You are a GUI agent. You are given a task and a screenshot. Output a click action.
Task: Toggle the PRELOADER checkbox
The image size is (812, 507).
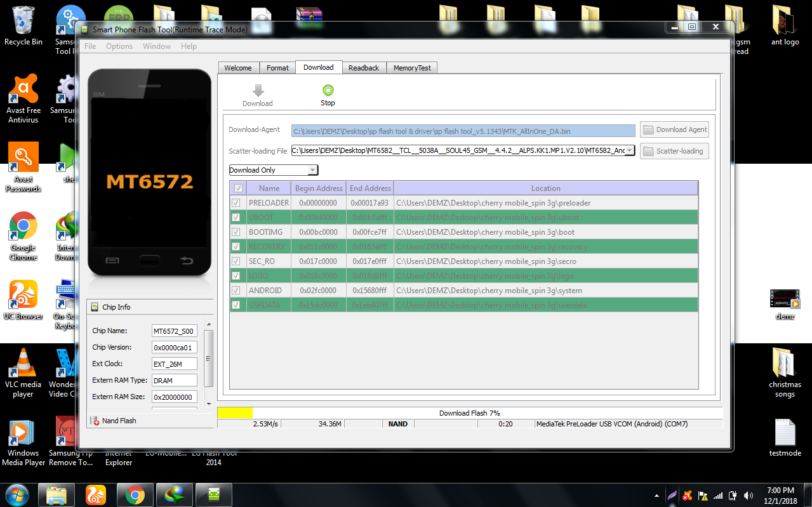[x=236, y=203]
